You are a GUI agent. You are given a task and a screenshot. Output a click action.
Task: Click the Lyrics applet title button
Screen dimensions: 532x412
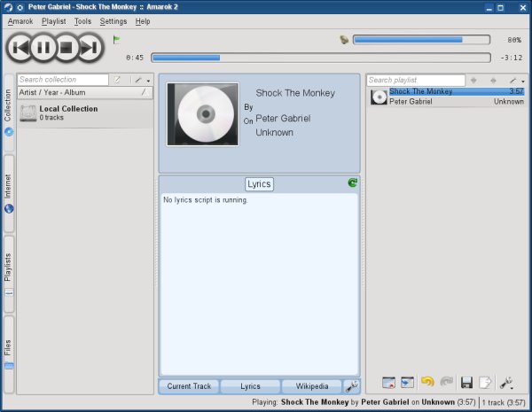tap(259, 184)
